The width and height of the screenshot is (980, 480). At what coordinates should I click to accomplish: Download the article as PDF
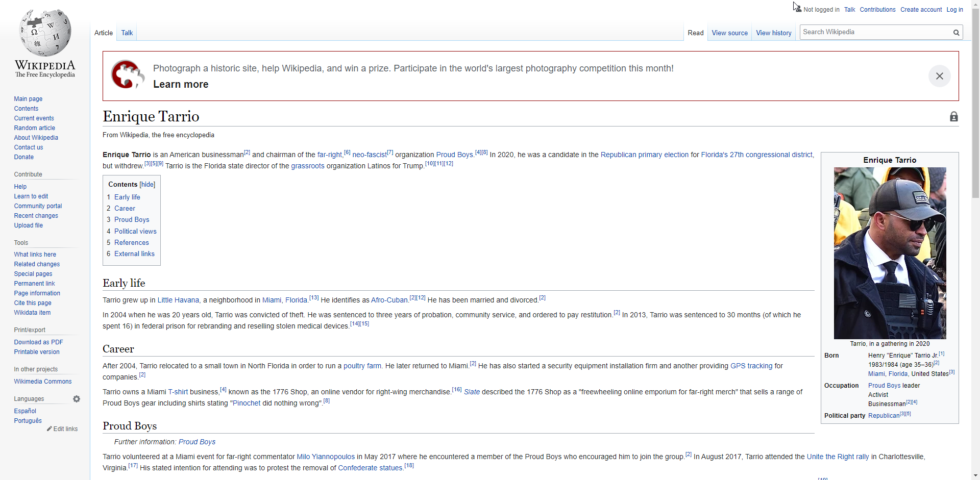pyautogui.click(x=38, y=342)
